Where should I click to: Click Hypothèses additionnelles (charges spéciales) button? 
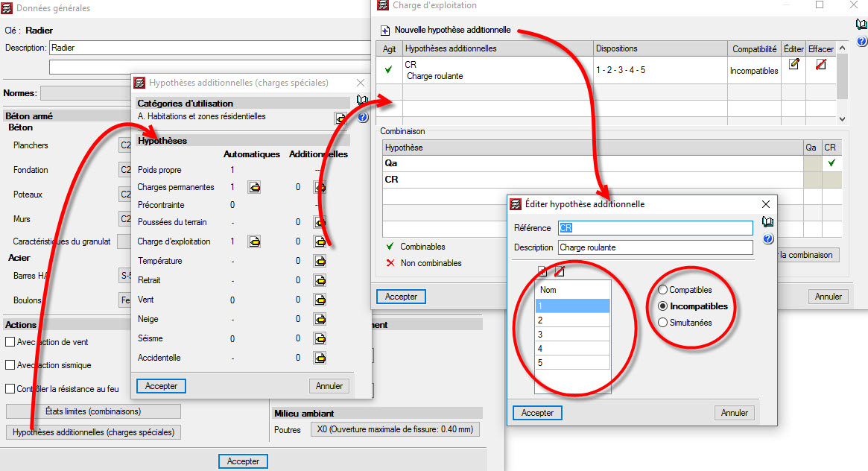[94, 432]
